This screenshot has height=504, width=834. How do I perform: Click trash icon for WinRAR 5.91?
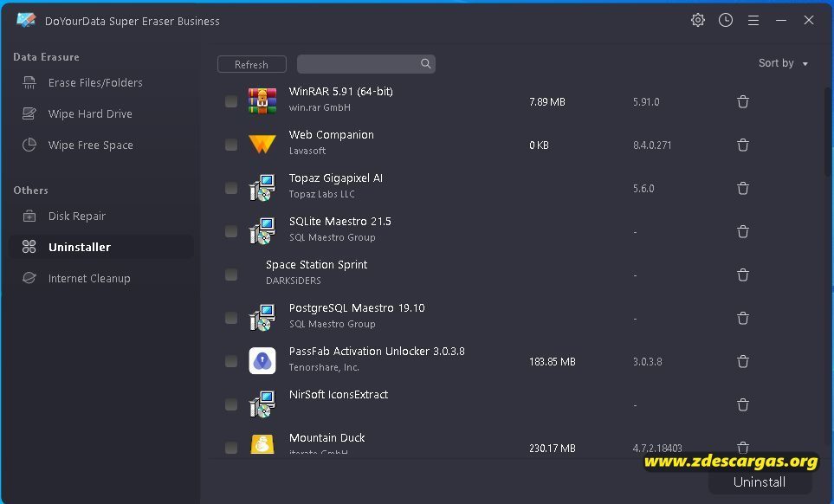coord(743,101)
